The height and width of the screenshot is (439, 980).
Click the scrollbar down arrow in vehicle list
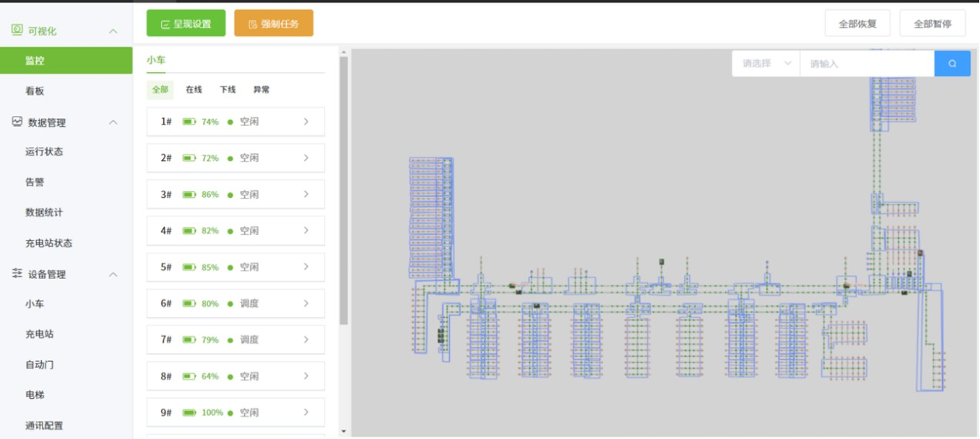[344, 431]
